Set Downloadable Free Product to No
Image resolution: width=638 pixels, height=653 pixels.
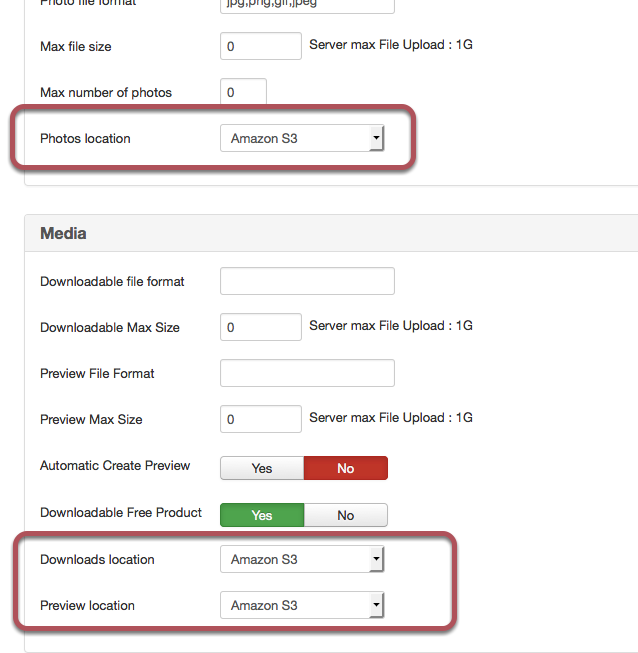point(346,515)
